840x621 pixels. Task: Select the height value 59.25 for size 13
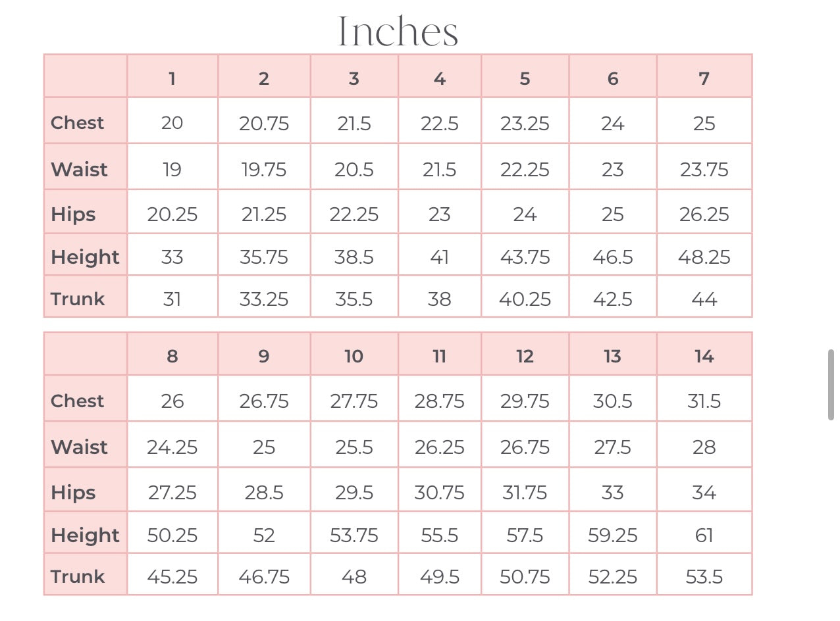(612, 535)
